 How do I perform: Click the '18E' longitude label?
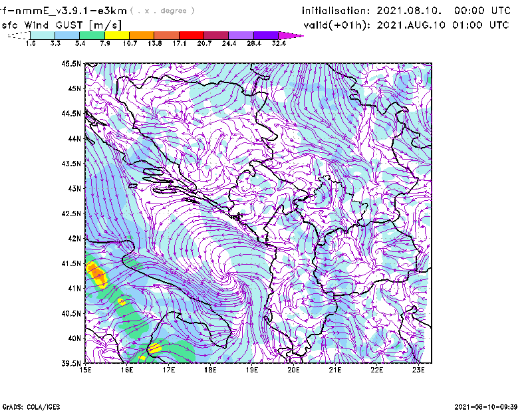pyautogui.click(x=210, y=370)
